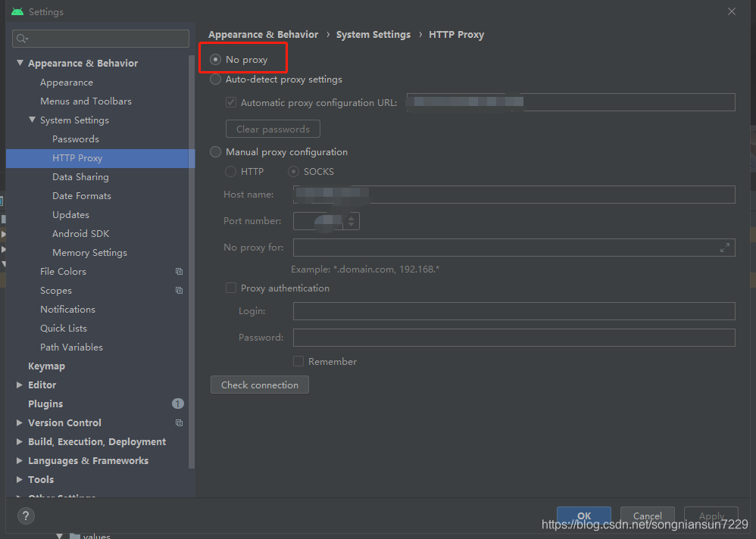Click the search magnifier icon in settings

[22, 39]
